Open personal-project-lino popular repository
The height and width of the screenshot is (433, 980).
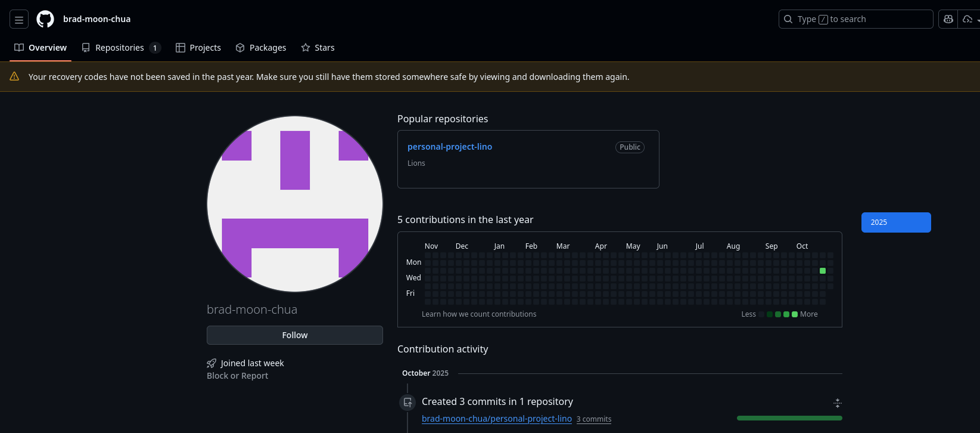pyautogui.click(x=450, y=147)
